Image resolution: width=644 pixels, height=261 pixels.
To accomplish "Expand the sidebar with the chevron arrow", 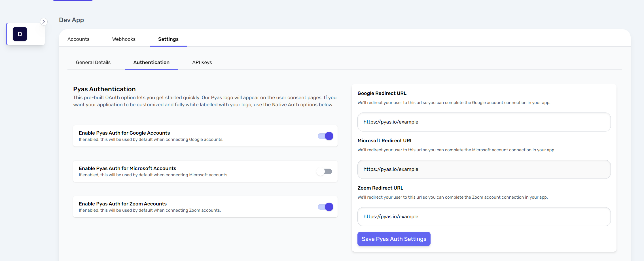I will pyautogui.click(x=44, y=22).
